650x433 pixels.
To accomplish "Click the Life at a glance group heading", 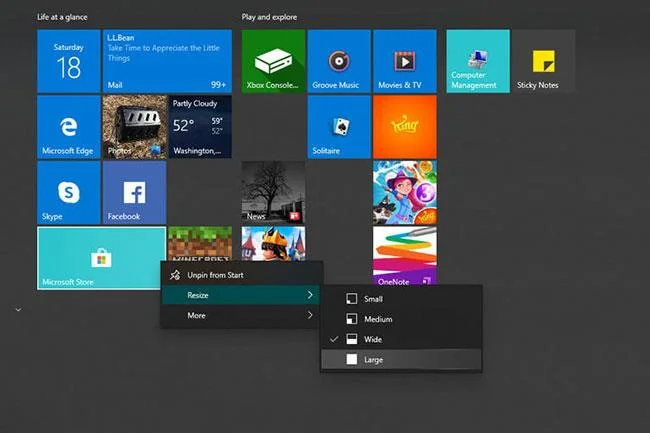I will (x=62, y=17).
